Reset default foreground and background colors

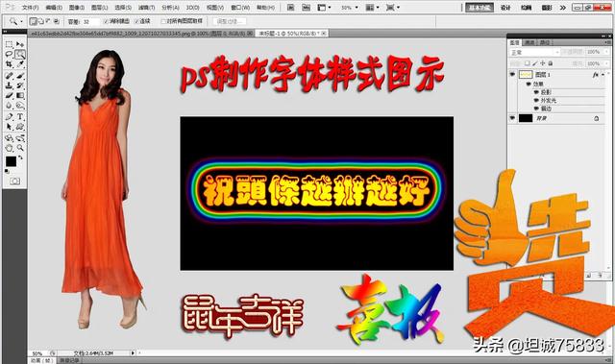7,171
